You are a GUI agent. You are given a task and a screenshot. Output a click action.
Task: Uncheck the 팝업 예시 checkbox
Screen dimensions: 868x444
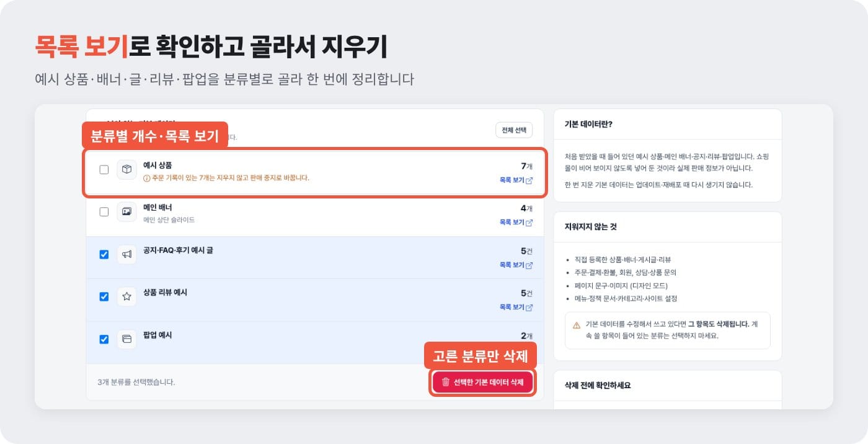(104, 339)
